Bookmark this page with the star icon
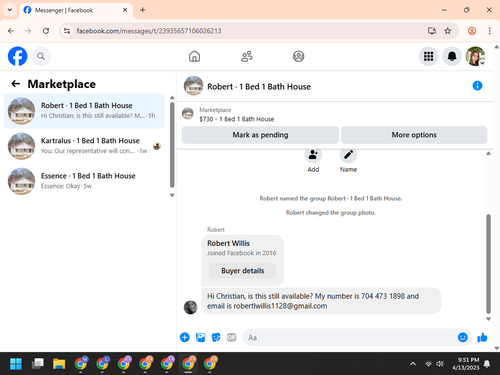Image resolution: width=500 pixels, height=375 pixels. [x=448, y=31]
